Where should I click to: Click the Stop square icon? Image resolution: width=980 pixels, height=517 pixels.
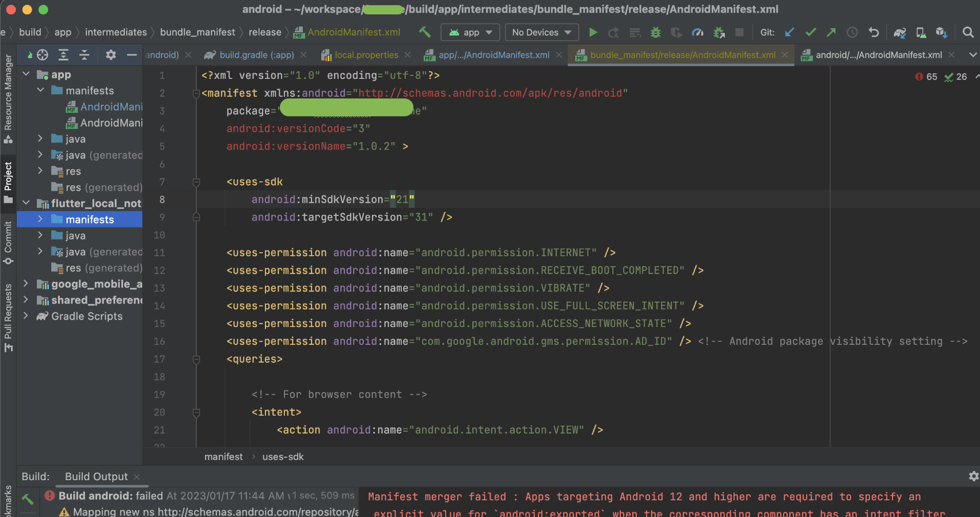(740, 32)
